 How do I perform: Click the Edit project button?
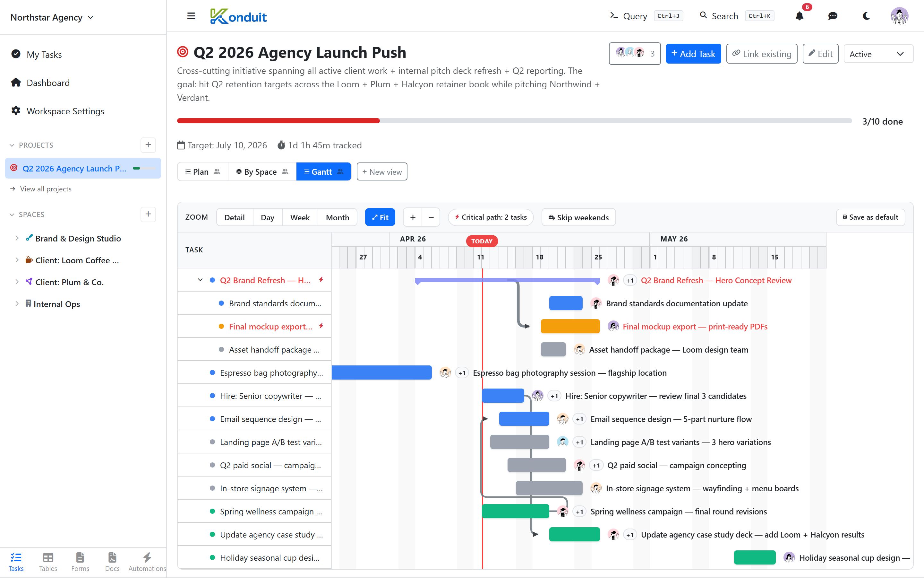click(820, 54)
